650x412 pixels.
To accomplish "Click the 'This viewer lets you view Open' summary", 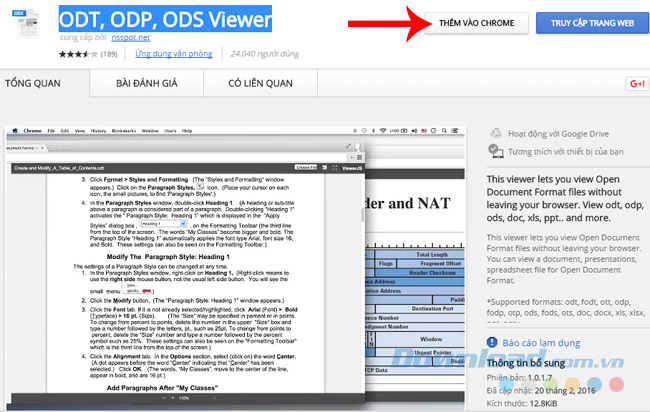I will (x=565, y=199).
